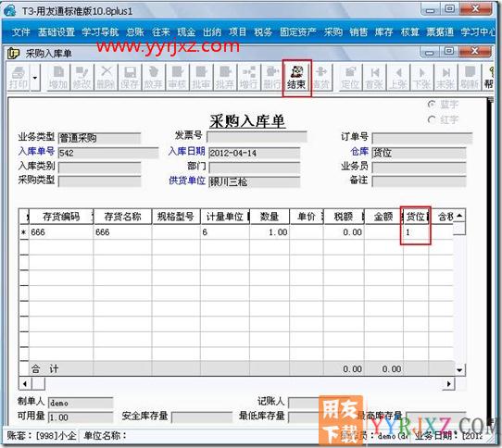Click the 仓库 field showing 货位
502x448 pixels.
[x=419, y=153]
